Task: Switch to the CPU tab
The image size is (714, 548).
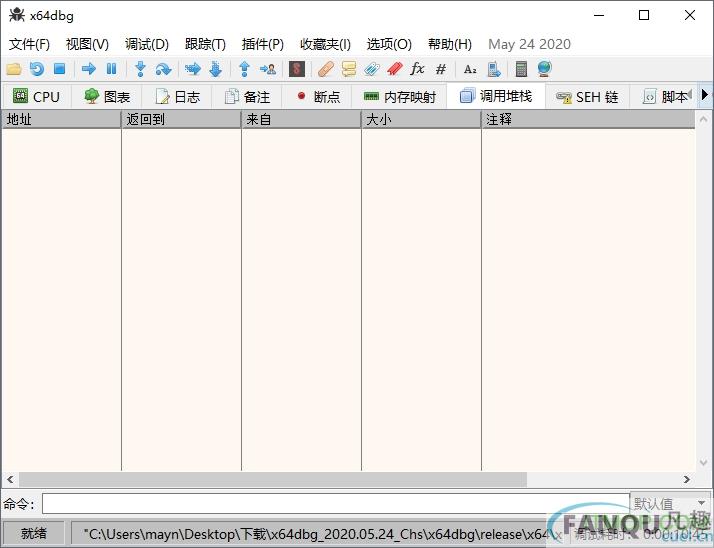Action: (36, 97)
